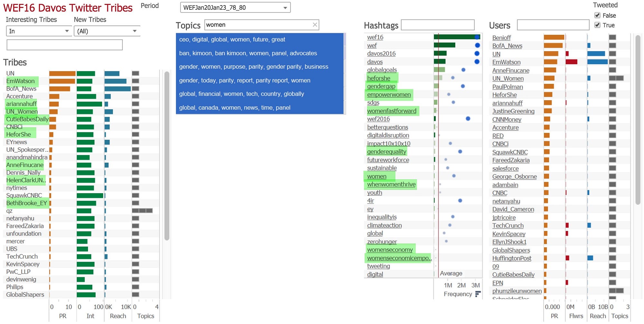Open the Interesting Tribes dropdown

point(39,31)
